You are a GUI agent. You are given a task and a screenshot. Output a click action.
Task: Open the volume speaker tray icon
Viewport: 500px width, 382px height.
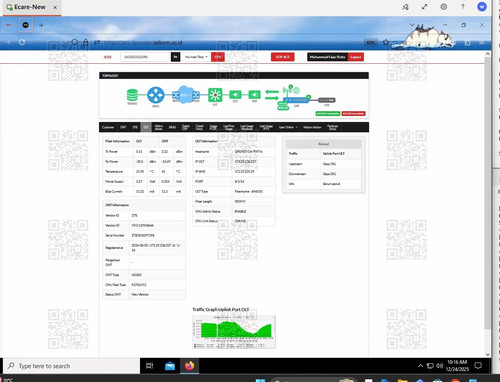tap(439, 366)
